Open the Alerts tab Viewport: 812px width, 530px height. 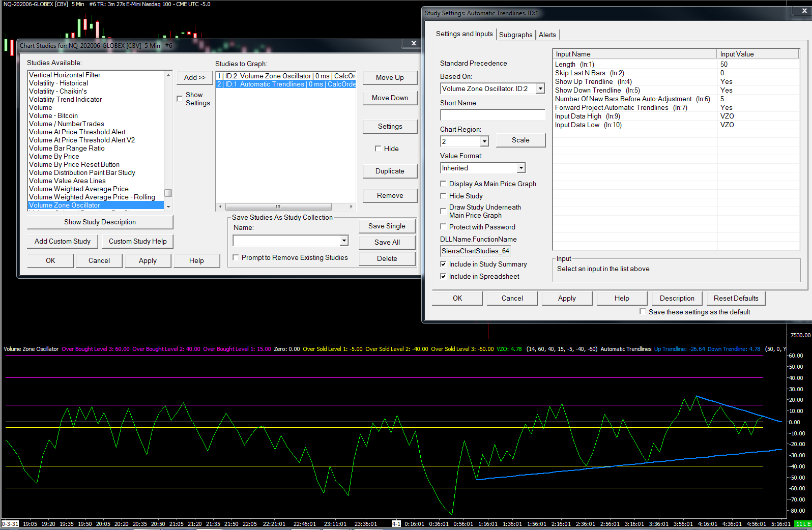pyautogui.click(x=547, y=35)
